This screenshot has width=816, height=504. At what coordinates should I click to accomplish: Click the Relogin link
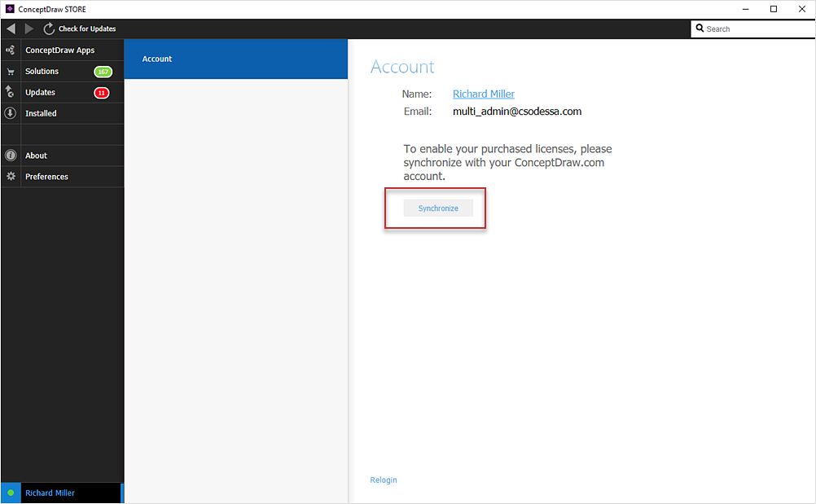pyautogui.click(x=384, y=480)
